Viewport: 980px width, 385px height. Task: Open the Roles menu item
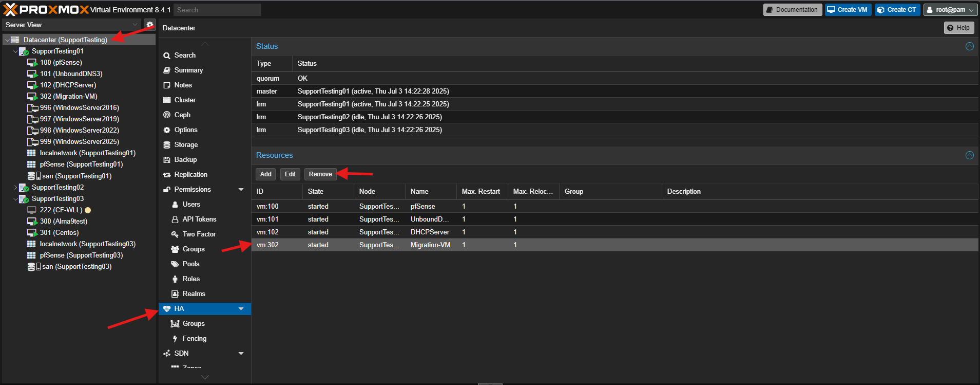205,279
